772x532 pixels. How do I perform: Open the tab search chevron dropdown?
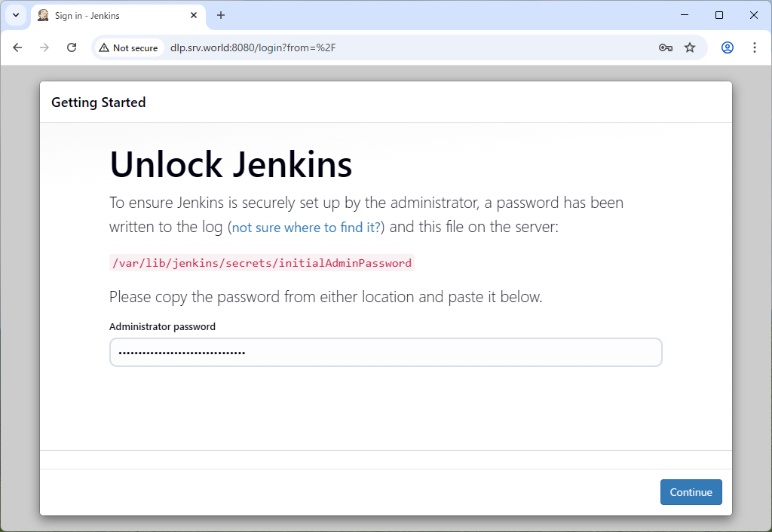click(x=16, y=15)
